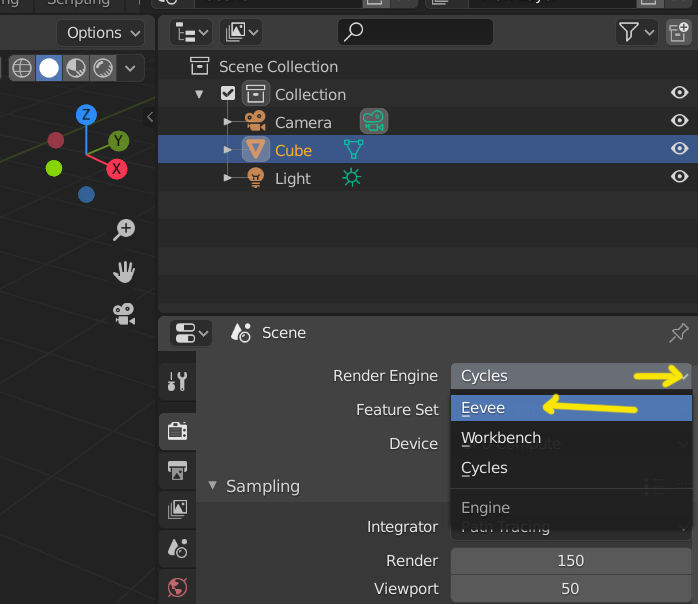Image resolution: width=698 pixels, height=604 pixels.
Task: Choose Workbench from render engine list
Action: coord(571,438)
